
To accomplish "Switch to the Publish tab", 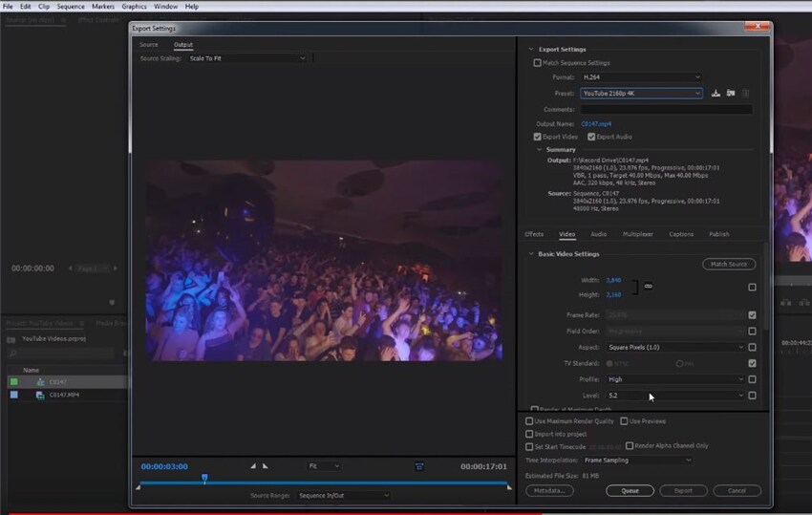I will click(x=719, y=234).
